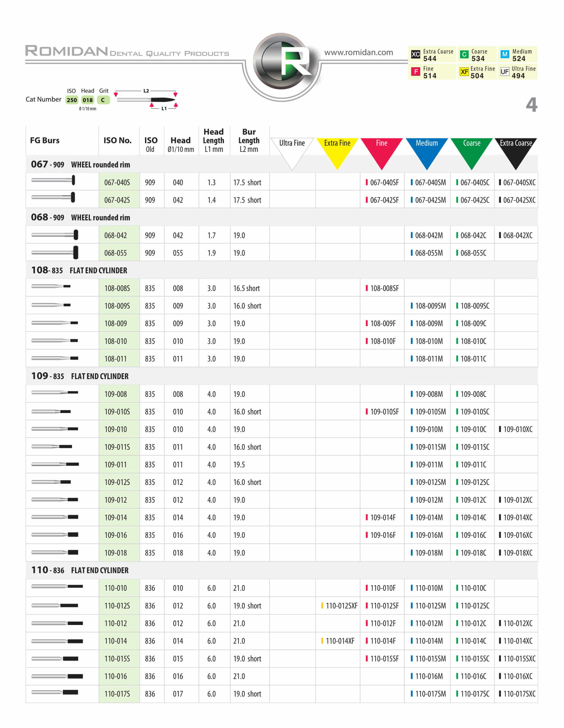564x728 pixels.
Task: Click the L1/L2 bur dimension diagram
Action: tap(146, 99)
